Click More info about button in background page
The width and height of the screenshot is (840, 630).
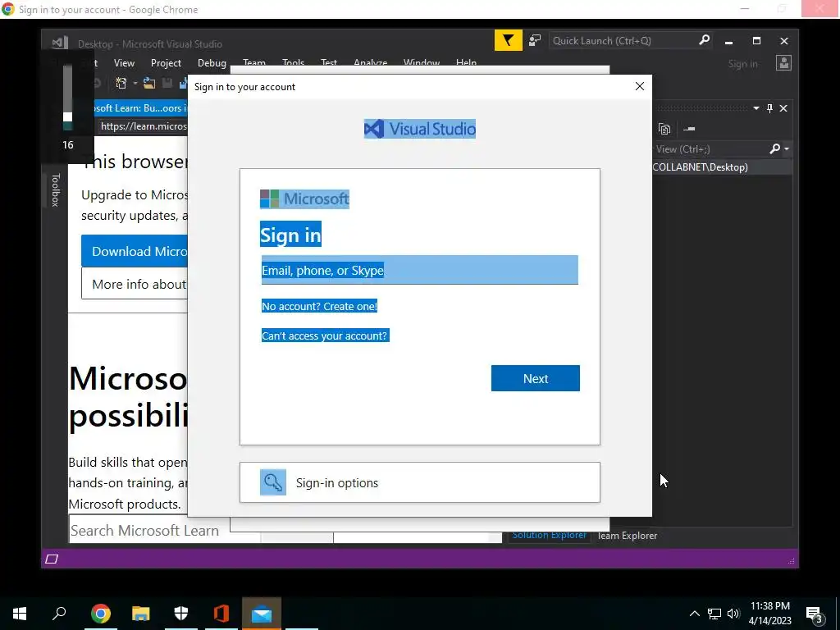[135, 284]
